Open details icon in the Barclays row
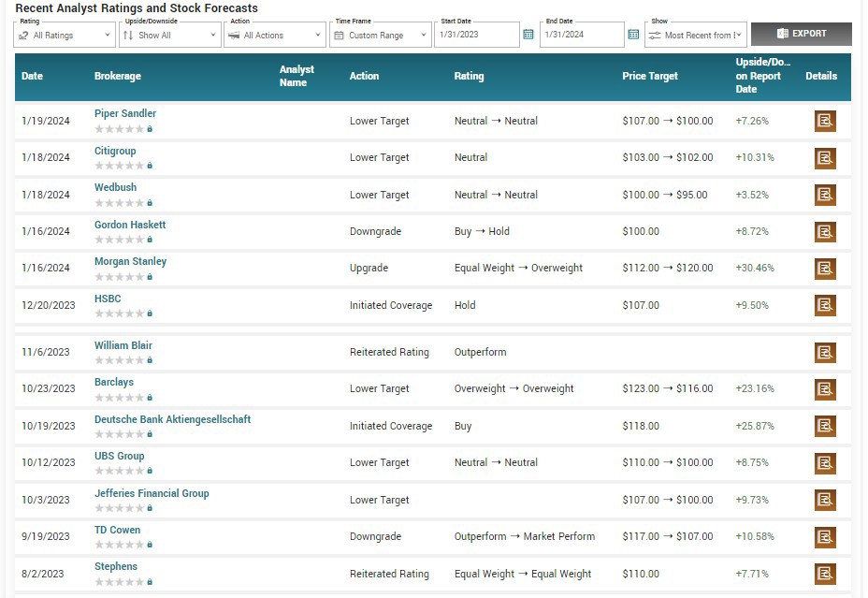 click(825, 388)
